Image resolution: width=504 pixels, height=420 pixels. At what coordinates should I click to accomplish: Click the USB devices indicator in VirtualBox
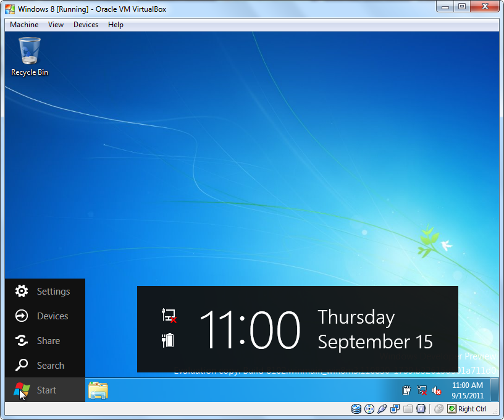point(382,409)
